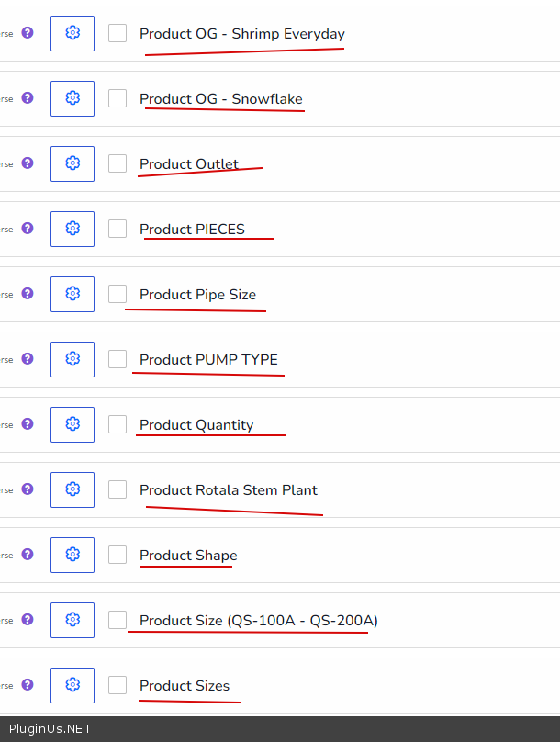Click the gear icon for Product Pipe Size
This screenshot has height=742, width=560.
coord(73,294)
